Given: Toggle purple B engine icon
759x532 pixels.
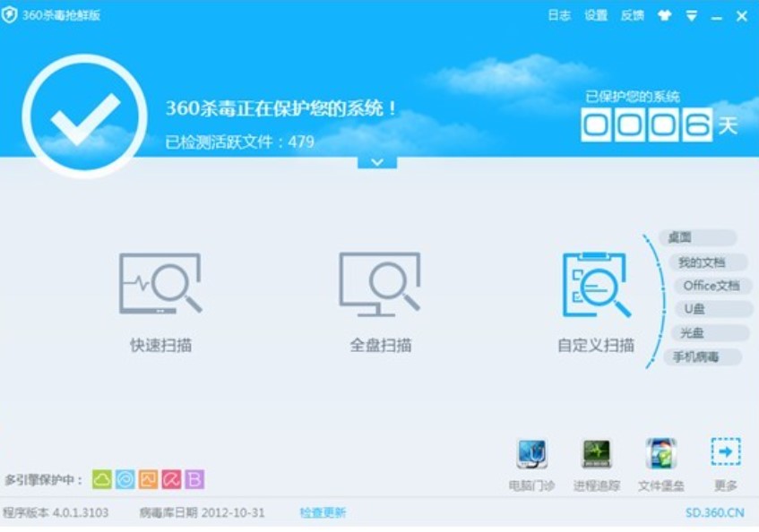Looking at the screenshot, I should [x=194, y=479].
